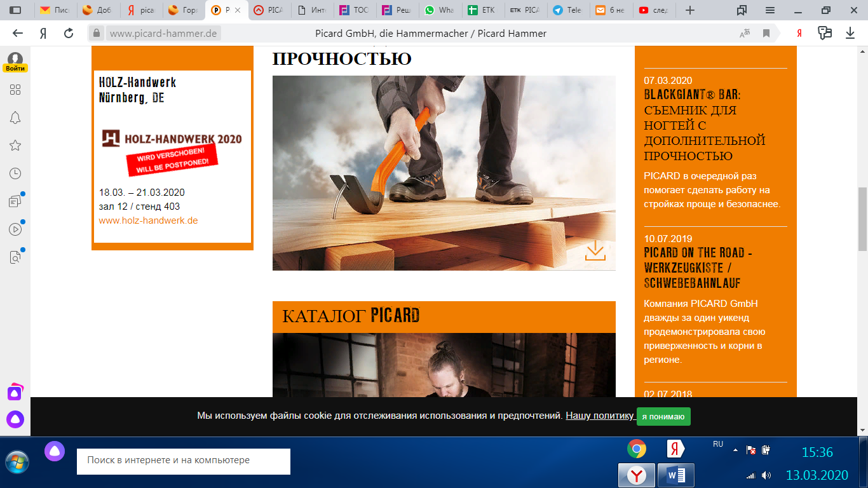Click the nail puller photo
Image resolution: width=868 pixels, height=488 pixels.
coord(444,173)
